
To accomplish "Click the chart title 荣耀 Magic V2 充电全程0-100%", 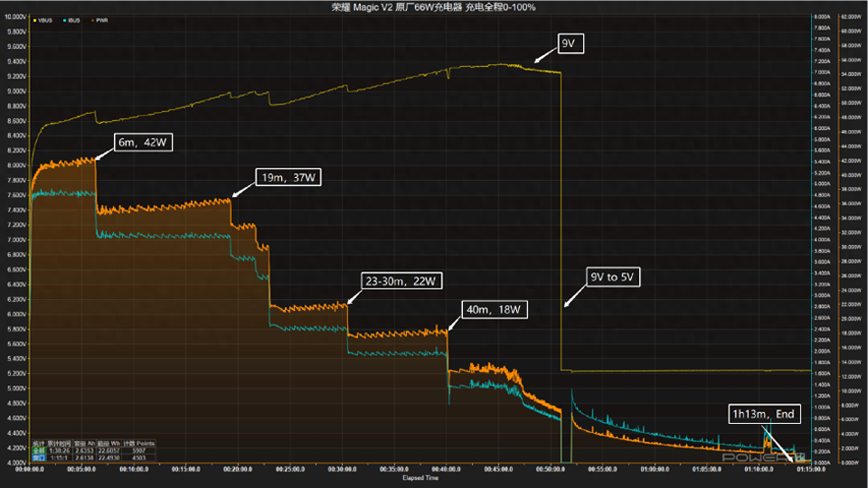I will [x=433, y=7].
